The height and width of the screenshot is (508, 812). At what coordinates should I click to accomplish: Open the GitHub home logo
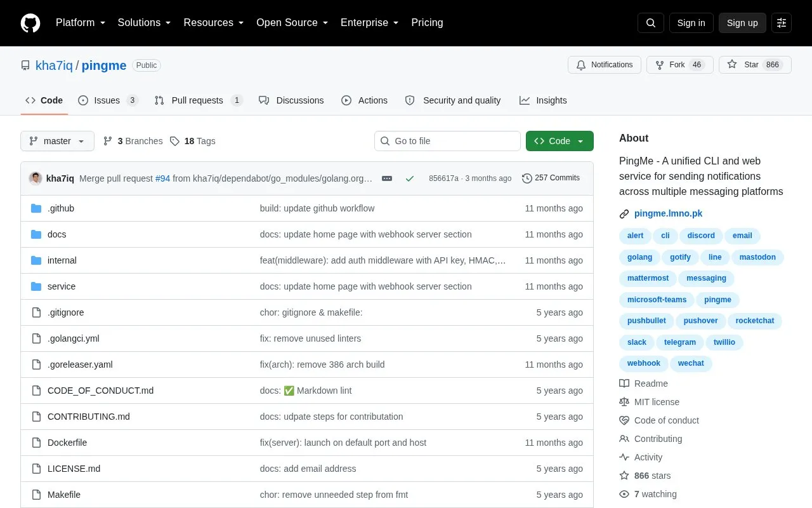click(x=30, y=23)
